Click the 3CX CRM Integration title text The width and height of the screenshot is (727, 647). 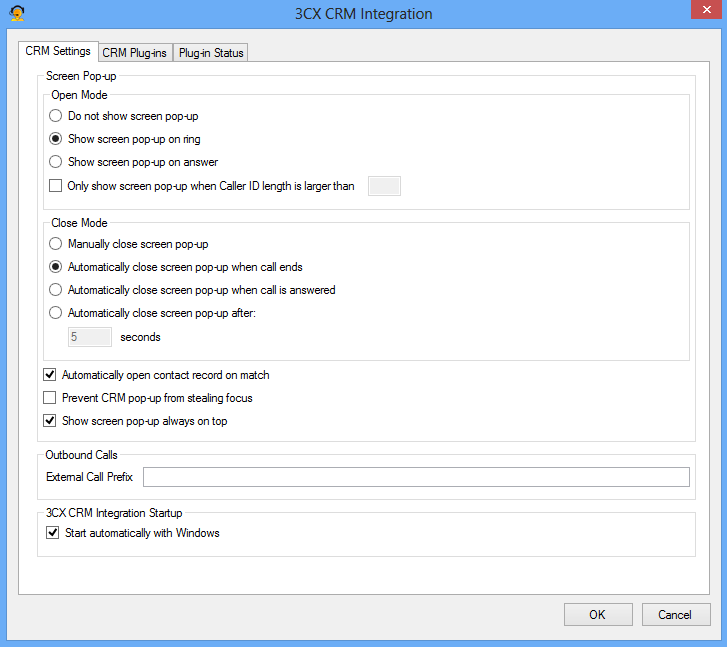coord(364,14)
